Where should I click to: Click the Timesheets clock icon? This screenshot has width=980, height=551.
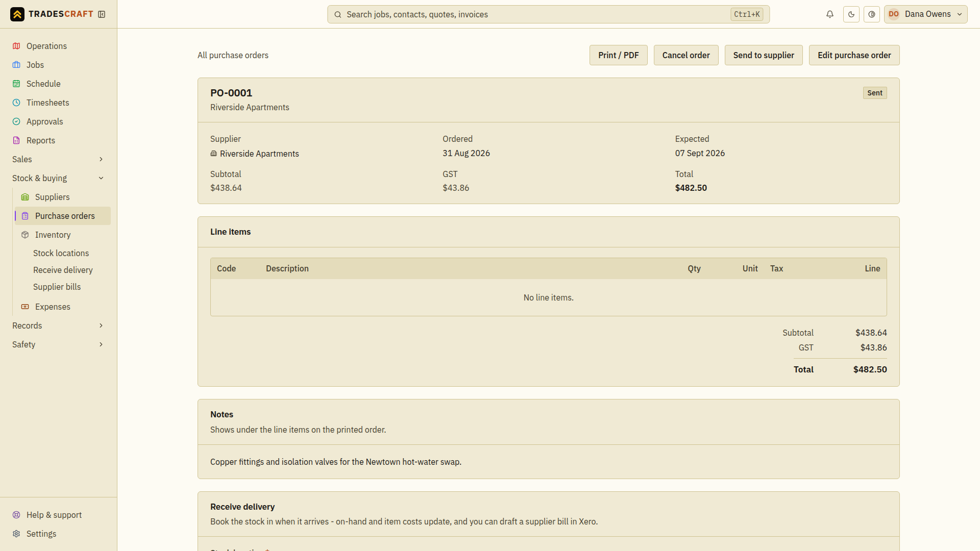[16, 103]
